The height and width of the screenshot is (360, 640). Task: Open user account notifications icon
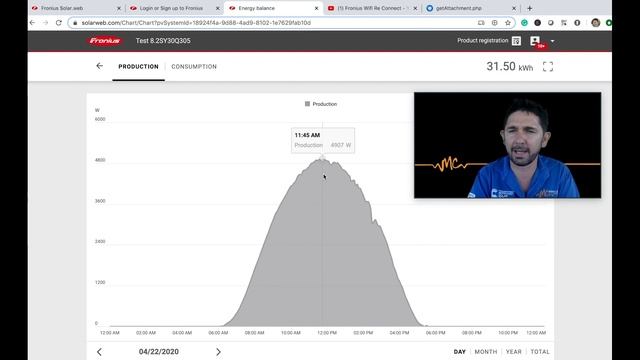pos(535,40)
